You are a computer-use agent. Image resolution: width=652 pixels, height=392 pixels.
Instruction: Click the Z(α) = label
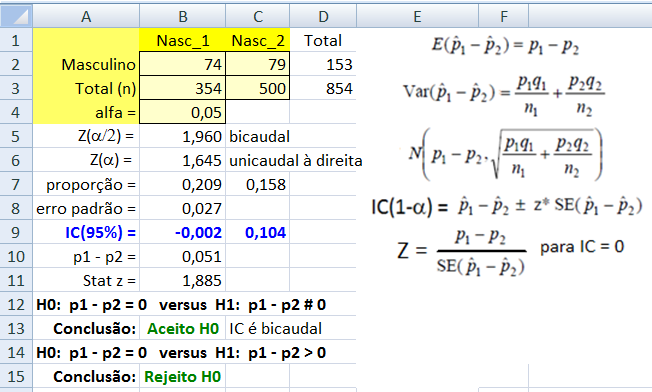[x=86, y=160]
